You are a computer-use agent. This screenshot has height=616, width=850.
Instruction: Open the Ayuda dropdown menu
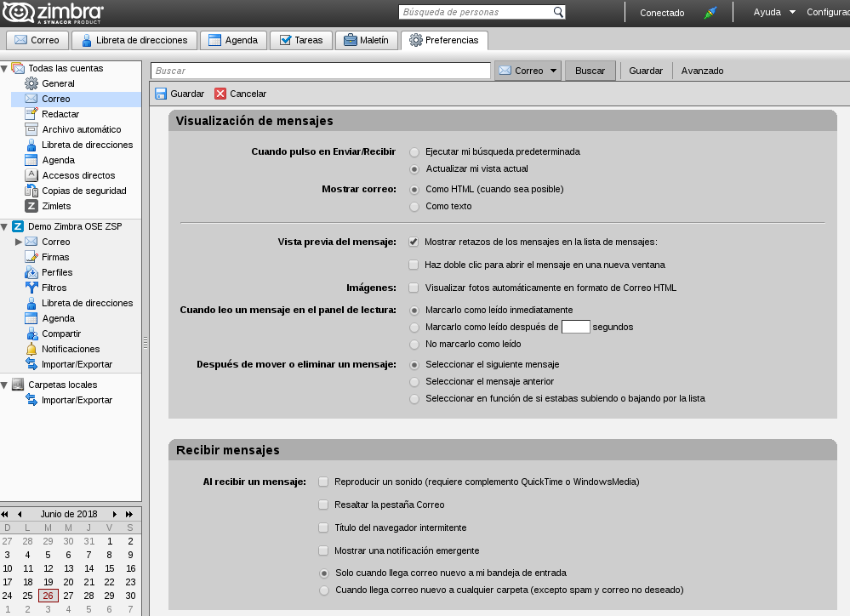774,12
